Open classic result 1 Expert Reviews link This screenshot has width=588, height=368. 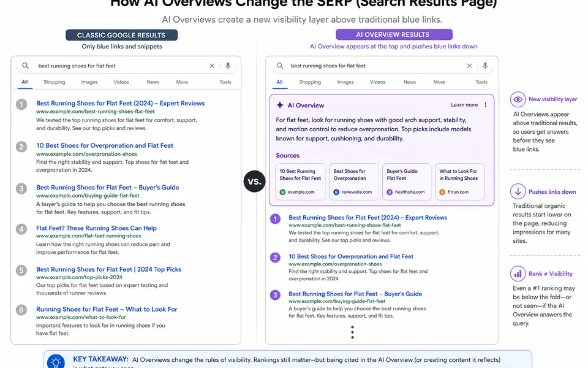click(121, 103)
